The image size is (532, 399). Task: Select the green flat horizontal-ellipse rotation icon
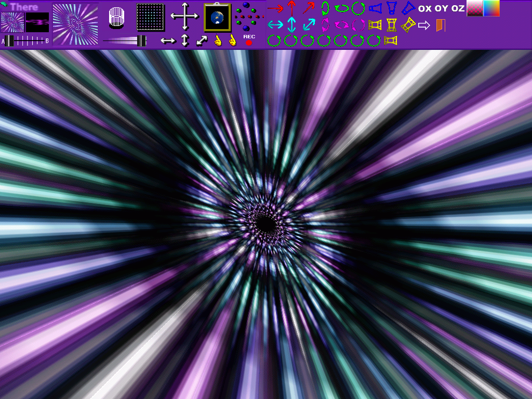tap(341, 8)
